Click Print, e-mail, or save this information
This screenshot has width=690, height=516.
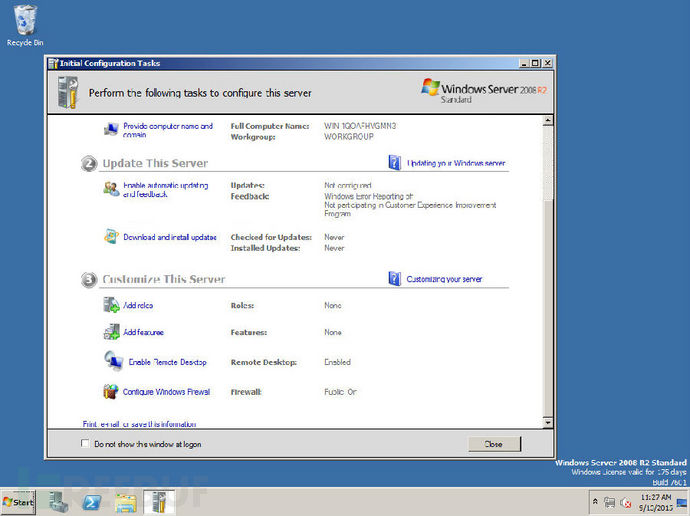pos(139,424)
